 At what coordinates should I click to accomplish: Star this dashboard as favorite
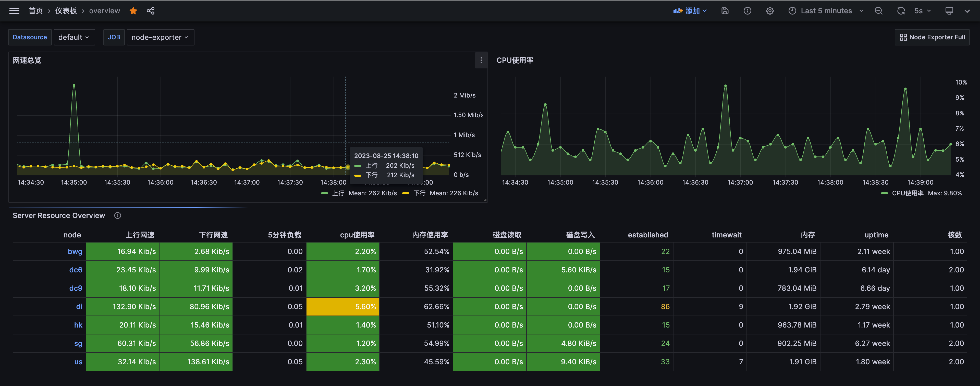(133, 11)
